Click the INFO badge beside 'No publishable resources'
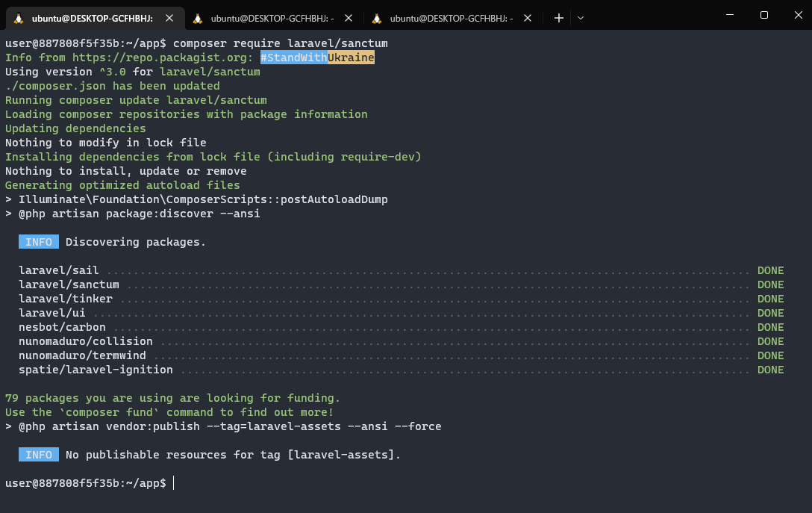The image size is (812, 513). click(39, 455)
